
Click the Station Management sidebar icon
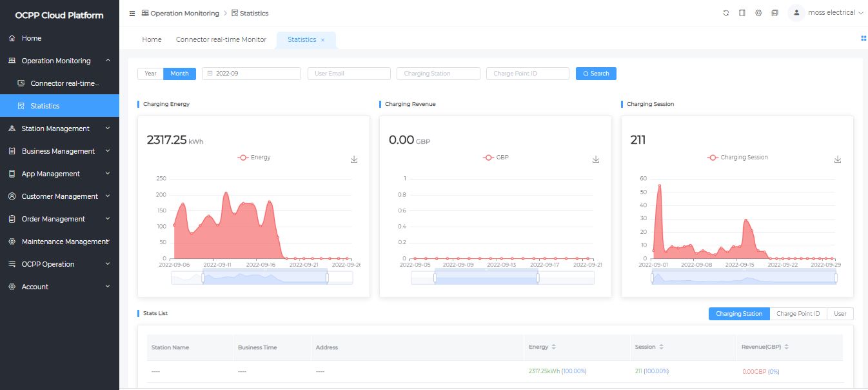12,128
